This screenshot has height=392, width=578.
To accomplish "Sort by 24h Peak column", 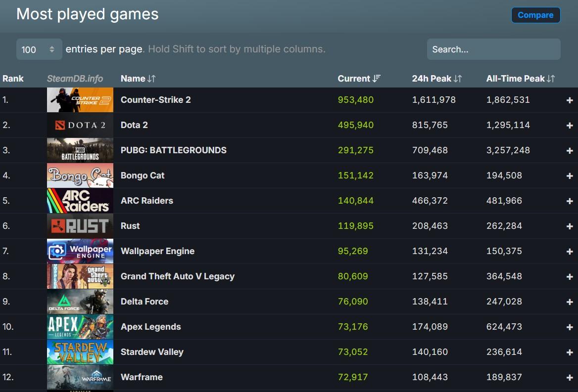I will coord(436,79).
